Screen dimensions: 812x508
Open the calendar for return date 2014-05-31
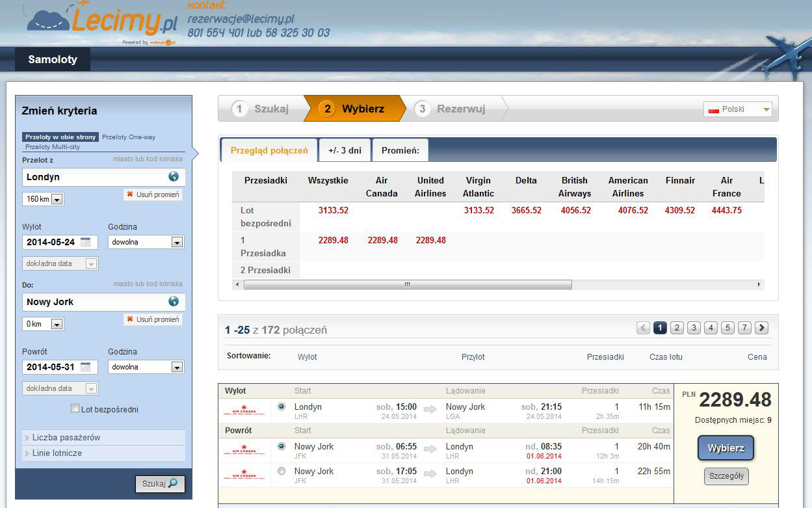[x=86, y=367]
